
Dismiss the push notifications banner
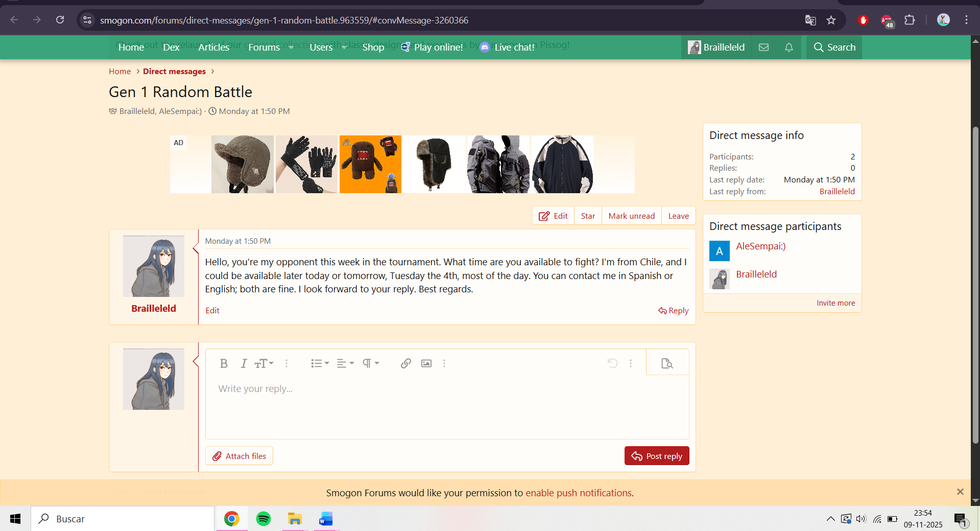click(x=960, y=492)
